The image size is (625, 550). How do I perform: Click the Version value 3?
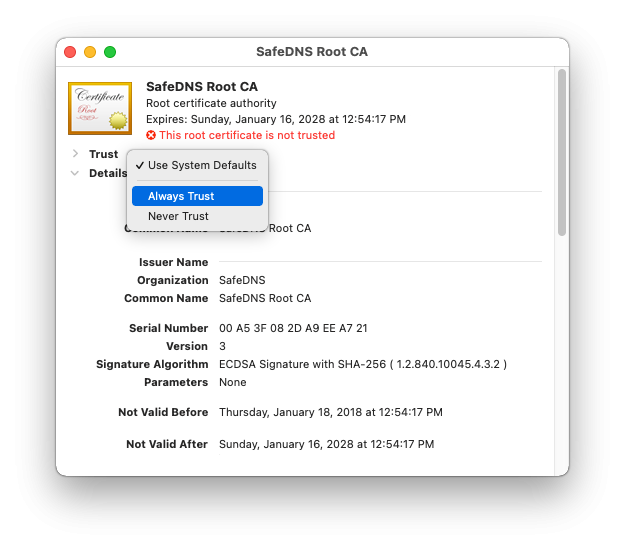coord(222,346)
